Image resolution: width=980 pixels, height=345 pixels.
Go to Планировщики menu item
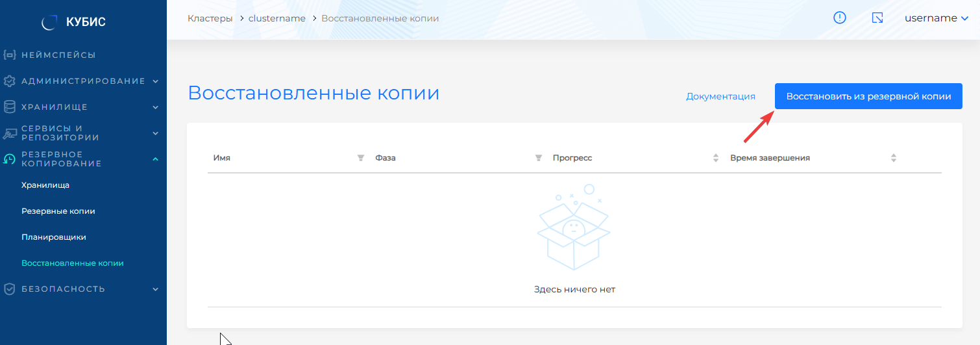point(54,237)
